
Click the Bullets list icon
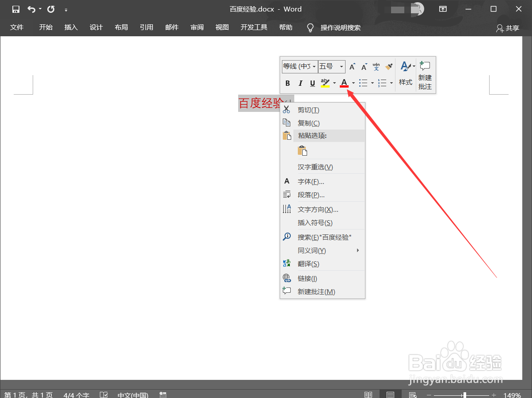363,83
